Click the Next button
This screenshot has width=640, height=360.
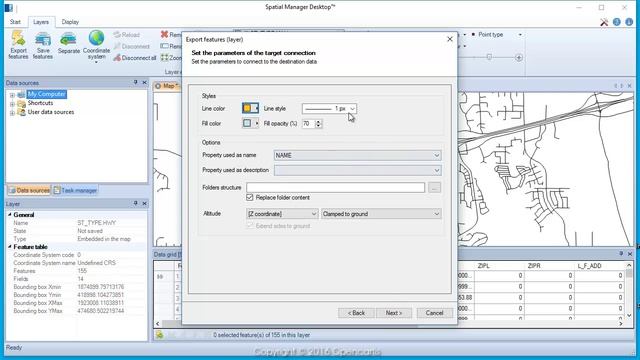coord(394,313)
